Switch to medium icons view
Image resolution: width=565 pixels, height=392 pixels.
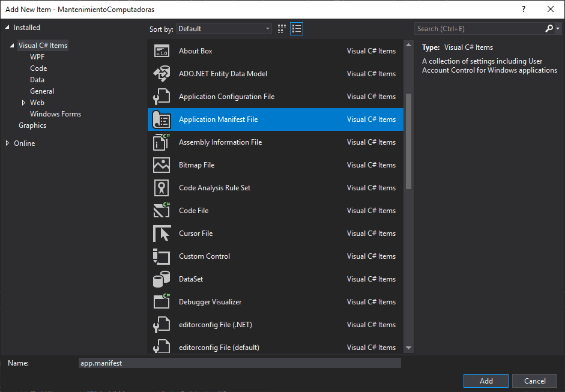281,28
